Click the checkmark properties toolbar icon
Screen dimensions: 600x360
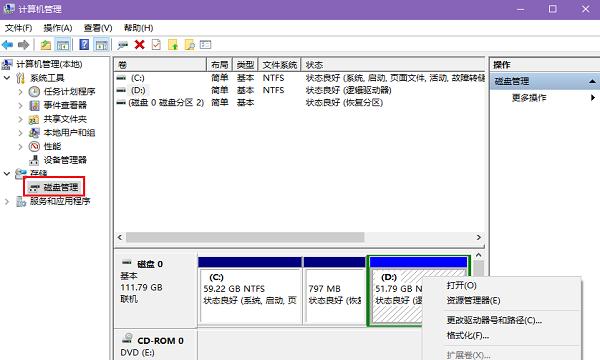[156, 45]
